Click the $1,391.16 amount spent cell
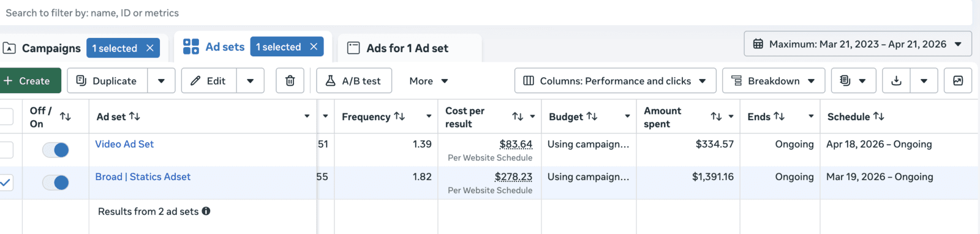The height and width of the screenshot is (234, 980). [x=713, y=176]
